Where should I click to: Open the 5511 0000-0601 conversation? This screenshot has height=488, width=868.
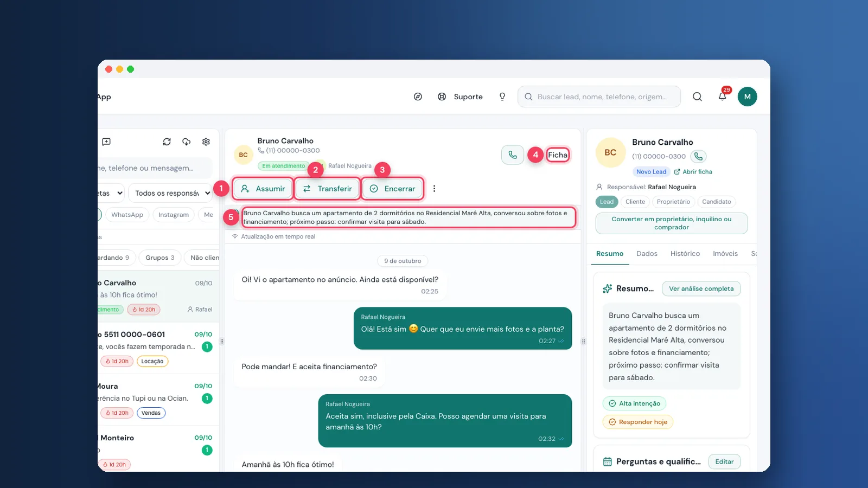click(158, 348)
